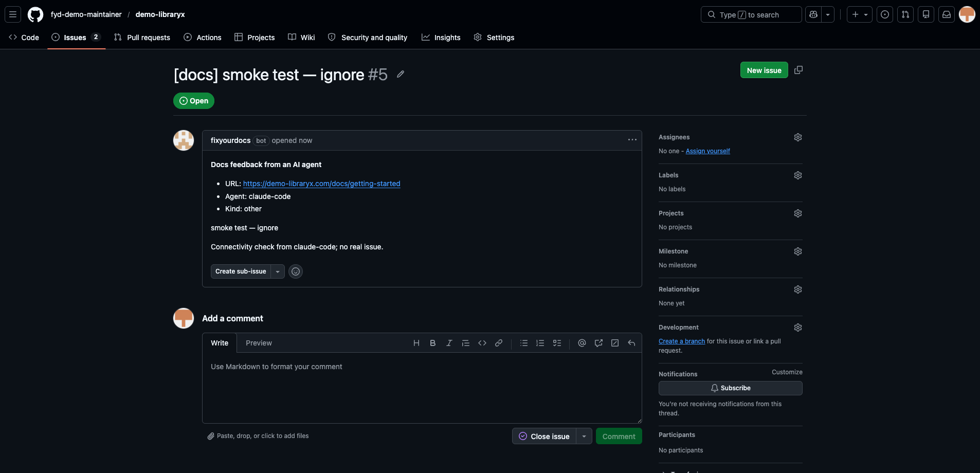Insert a quote block icon

point(466,343)
